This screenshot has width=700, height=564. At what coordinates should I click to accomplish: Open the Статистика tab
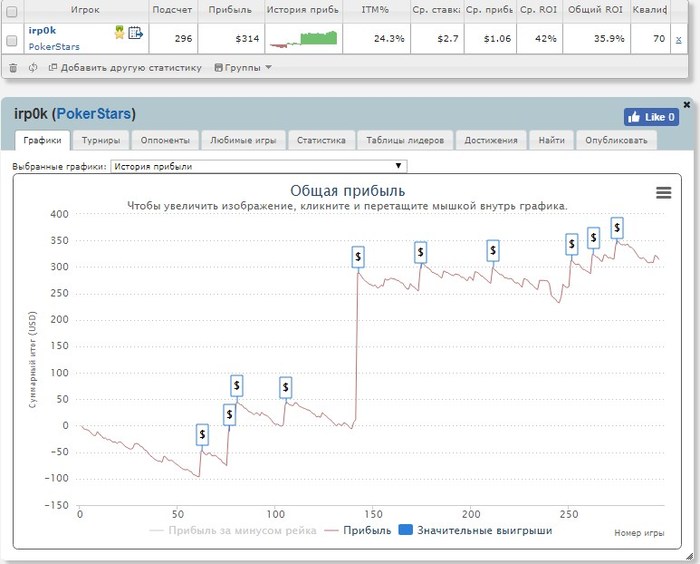tap(321, 140)
